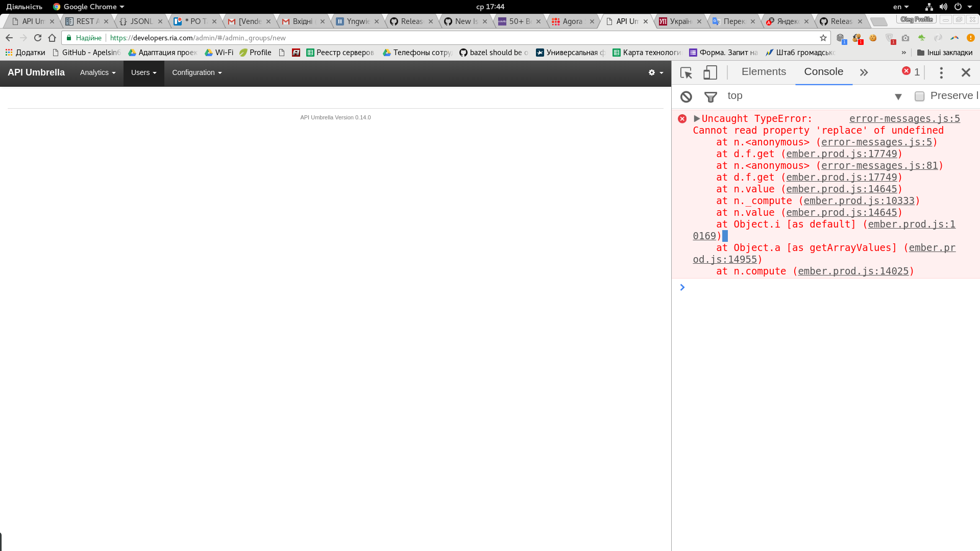
Task: Clear the console using the clear icon
Action: pyautogui.click(x=687, y=96)
